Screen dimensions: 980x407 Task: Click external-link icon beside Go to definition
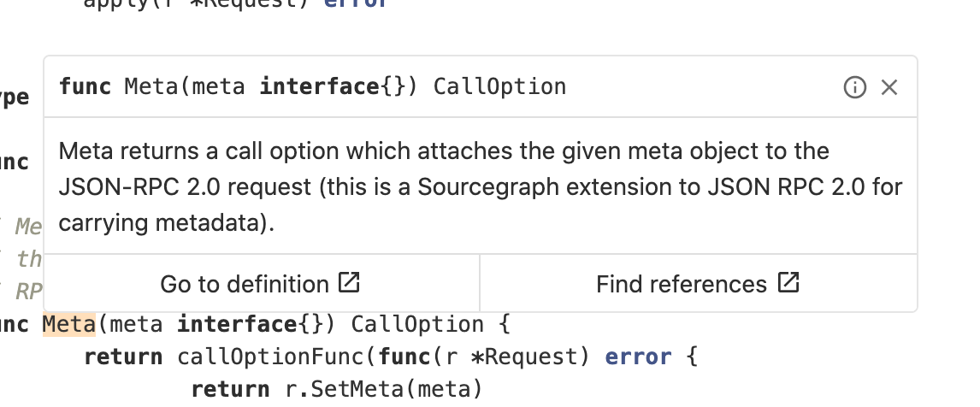(350, 282)
